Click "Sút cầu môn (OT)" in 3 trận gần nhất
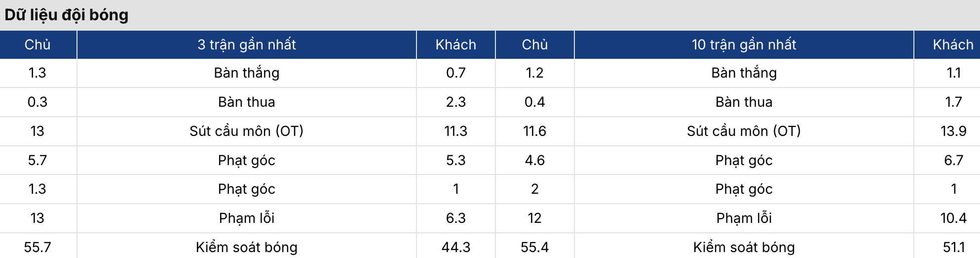Viewport: 980px width, 258px height. point(247,131)
